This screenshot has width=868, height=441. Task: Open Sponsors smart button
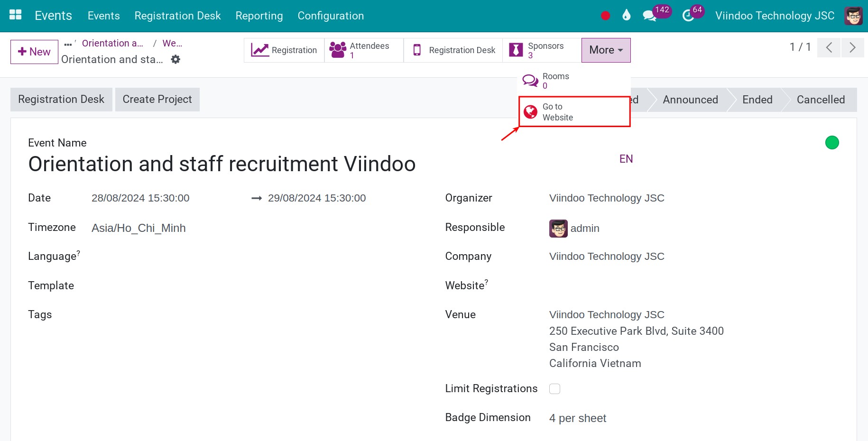[x=542, y=50]
